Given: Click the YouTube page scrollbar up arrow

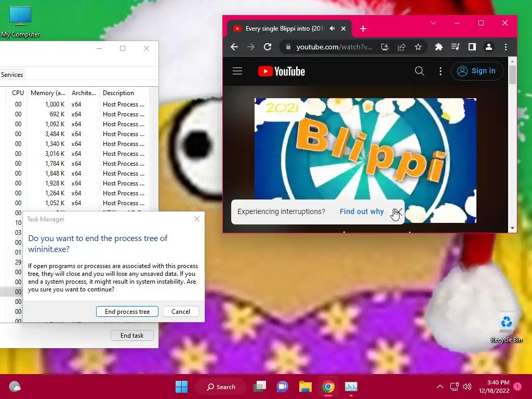Looking at the screenshot, I should (x=512, y=61).
